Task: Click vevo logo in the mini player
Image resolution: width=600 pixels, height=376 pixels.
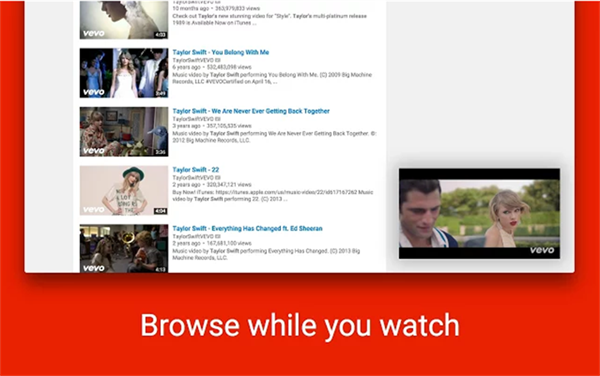Action: click(542, 250)
